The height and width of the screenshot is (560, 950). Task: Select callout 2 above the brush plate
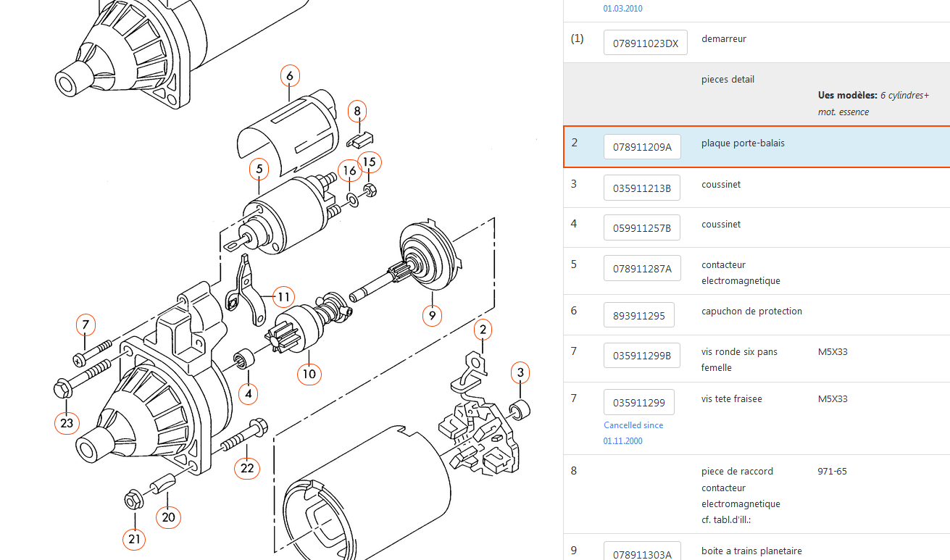pos(483,330)
